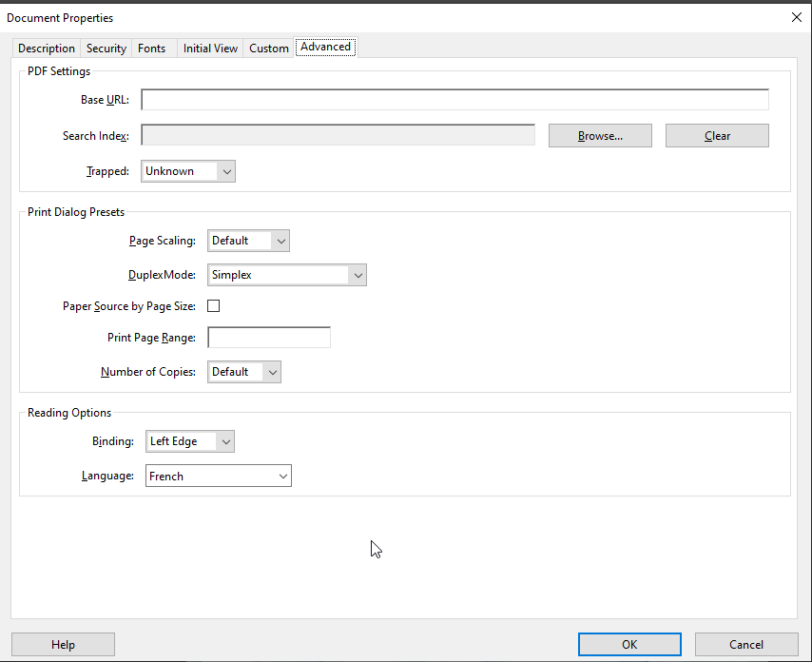Click the Print Page Range field
The image size is (812, 662).
269,338
